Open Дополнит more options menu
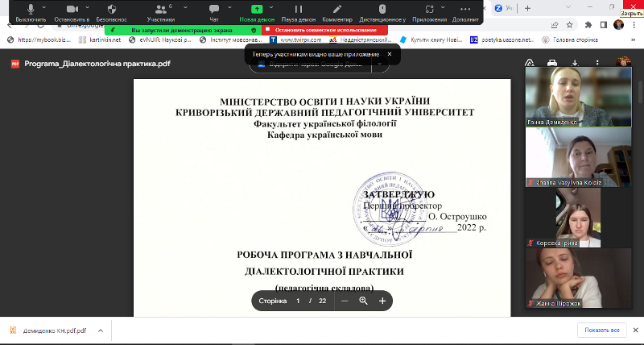 coord(465,11)
